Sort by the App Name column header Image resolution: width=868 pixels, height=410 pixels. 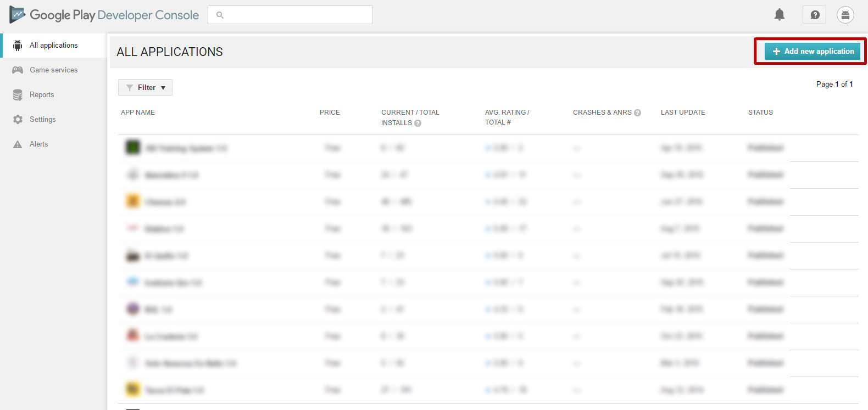138,113
